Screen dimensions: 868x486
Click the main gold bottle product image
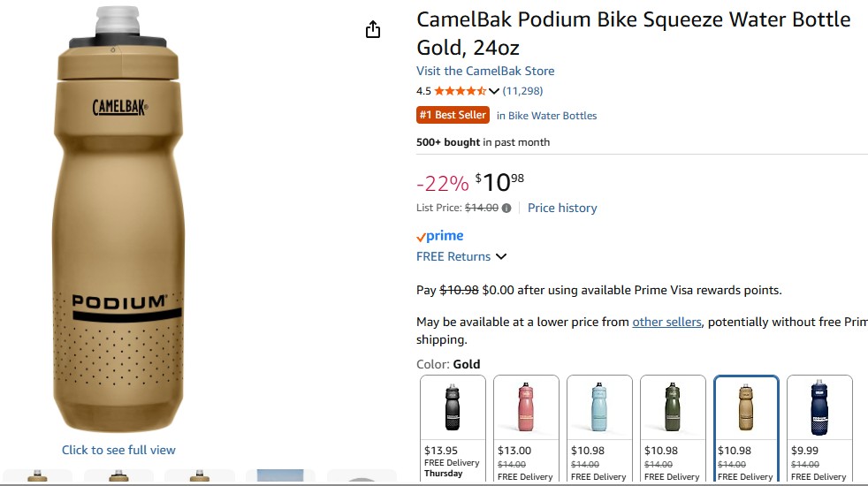118,221
